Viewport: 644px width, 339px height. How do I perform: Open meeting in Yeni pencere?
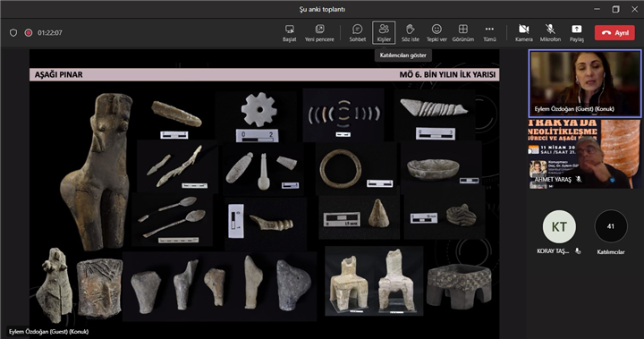pos(319,33)
